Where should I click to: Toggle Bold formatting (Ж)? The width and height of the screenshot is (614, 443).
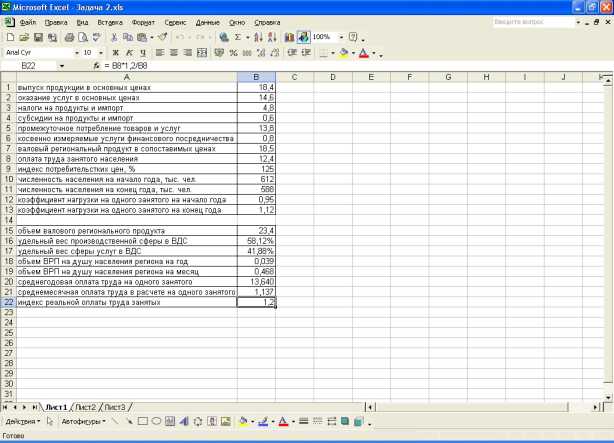click(x=116, y=52)
